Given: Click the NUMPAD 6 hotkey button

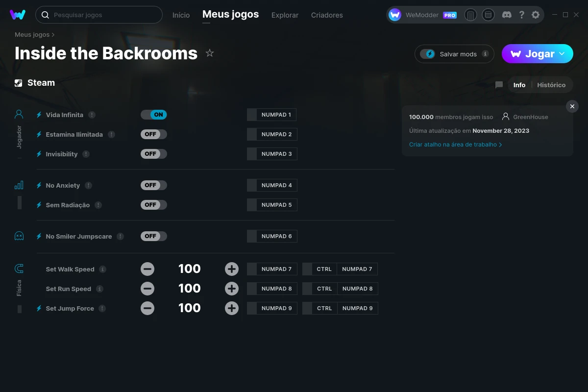Looking at the screenshot, I should pos(272,236).
